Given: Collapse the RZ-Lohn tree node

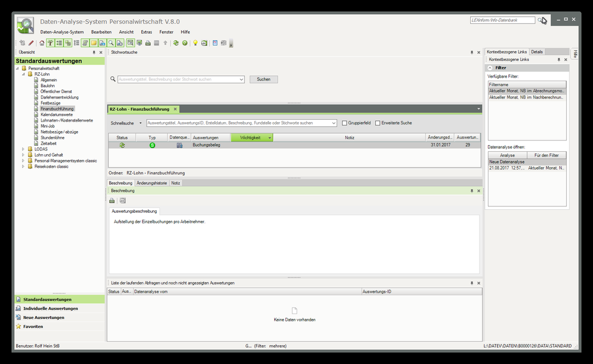Looking at the screenshot, I should click(x=24, y=74).
